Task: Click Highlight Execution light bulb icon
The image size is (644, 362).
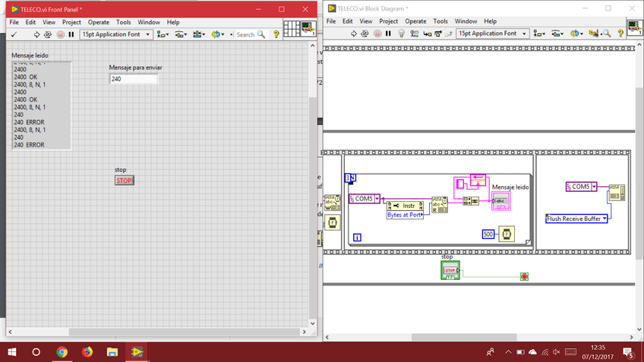Action: point(402,33)
